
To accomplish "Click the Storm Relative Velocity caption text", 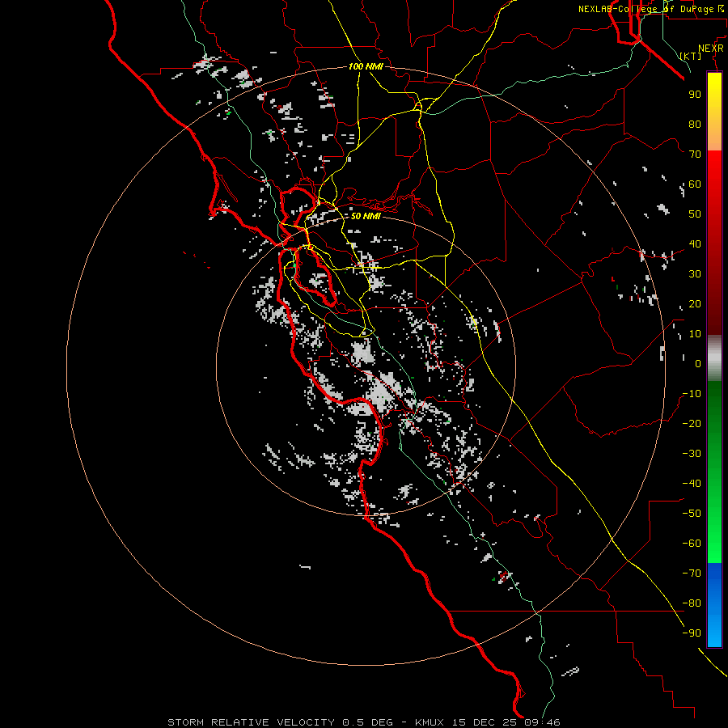I will pyautogui.click(x=363, y=722).
